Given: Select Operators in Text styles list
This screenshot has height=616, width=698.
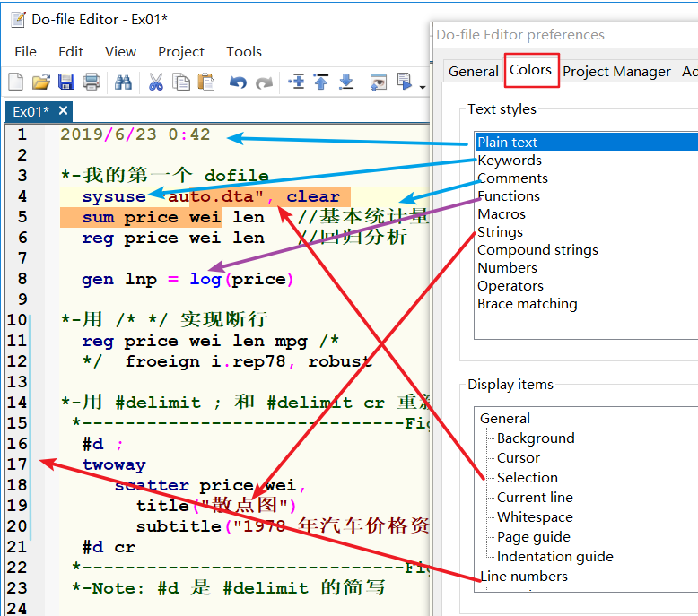Looking at the screenshot, I should click(510, 286).
